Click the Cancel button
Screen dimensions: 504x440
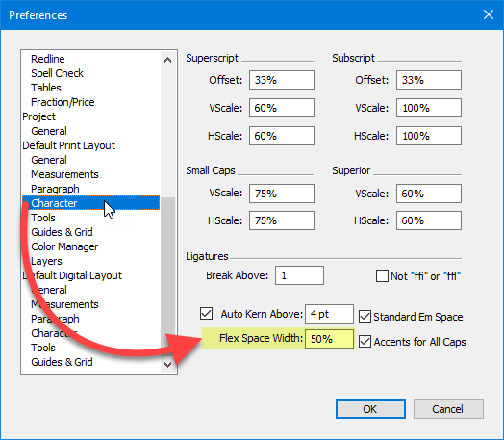click(448, 409)
